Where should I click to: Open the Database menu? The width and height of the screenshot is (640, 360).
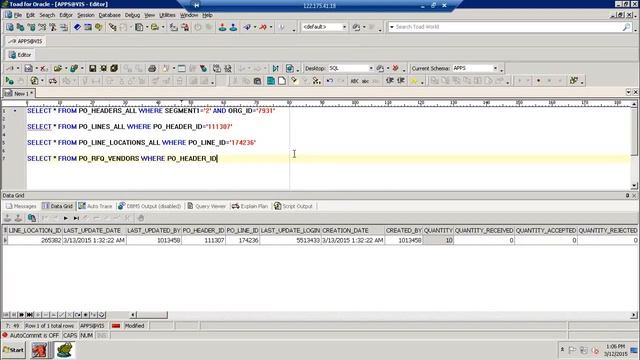pyautogui.click(x=109, y=15)
